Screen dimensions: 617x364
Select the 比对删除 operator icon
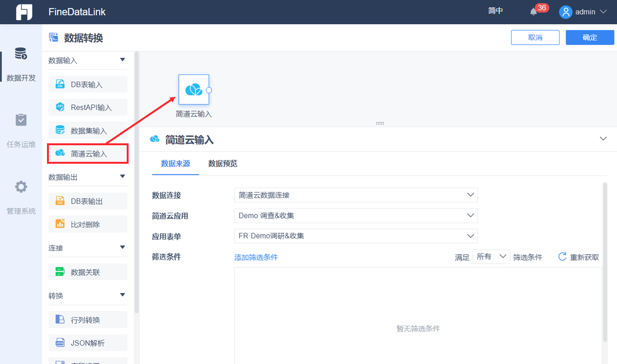(60, 224)
